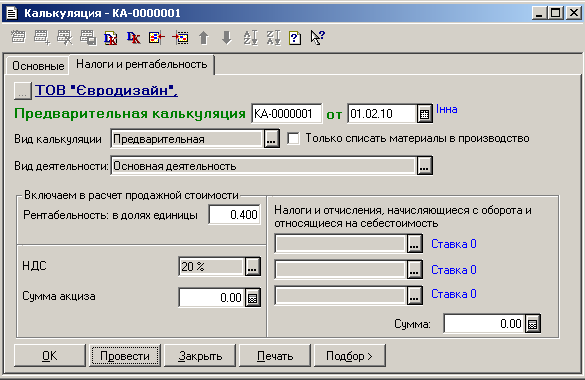Click the DK icon without page
The image size is (585, 380).
tap(134, 37)
